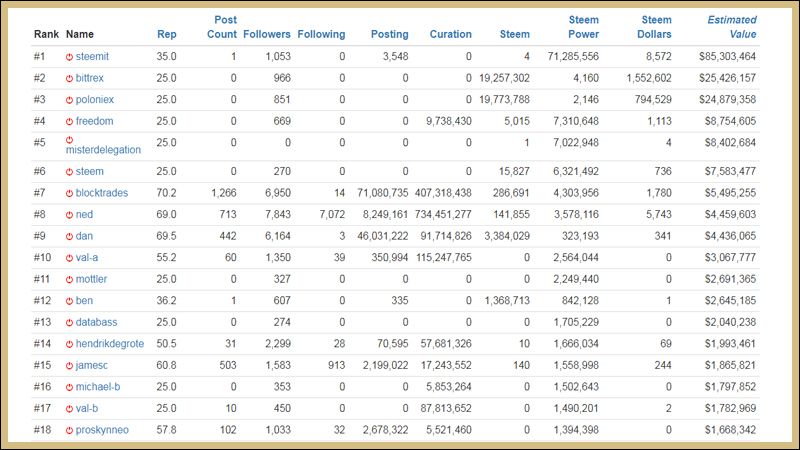Screen dimensions: 800x450
Task: Open the steemit account link
Action: coord(92,57)
